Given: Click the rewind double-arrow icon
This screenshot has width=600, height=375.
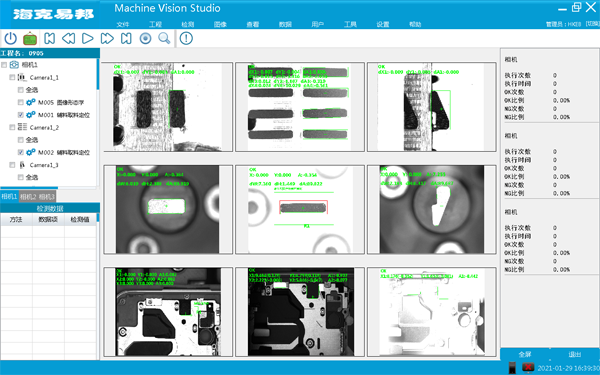Looking at the screenshot, I should coord(68,38).
